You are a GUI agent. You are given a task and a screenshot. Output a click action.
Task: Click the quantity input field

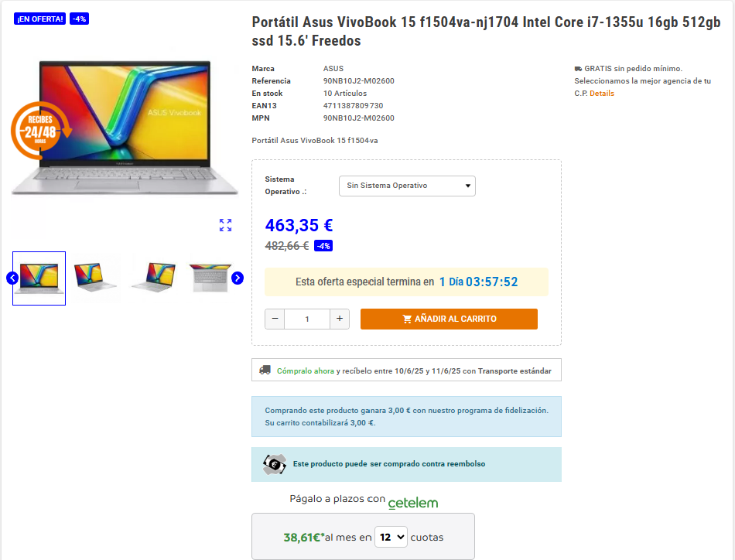pyautogui.click(x=307, y=319)
